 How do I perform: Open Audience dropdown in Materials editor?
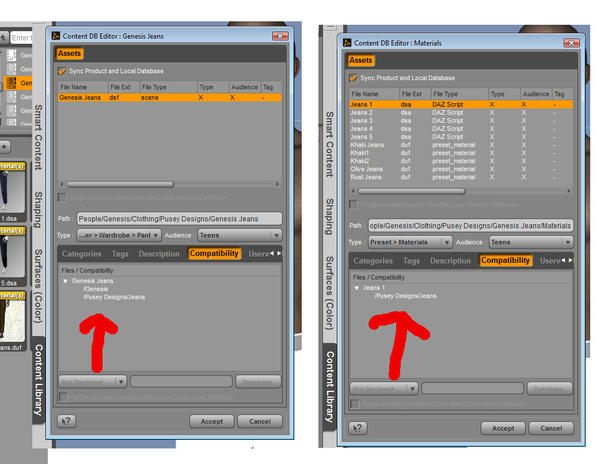tap(531, 242)
